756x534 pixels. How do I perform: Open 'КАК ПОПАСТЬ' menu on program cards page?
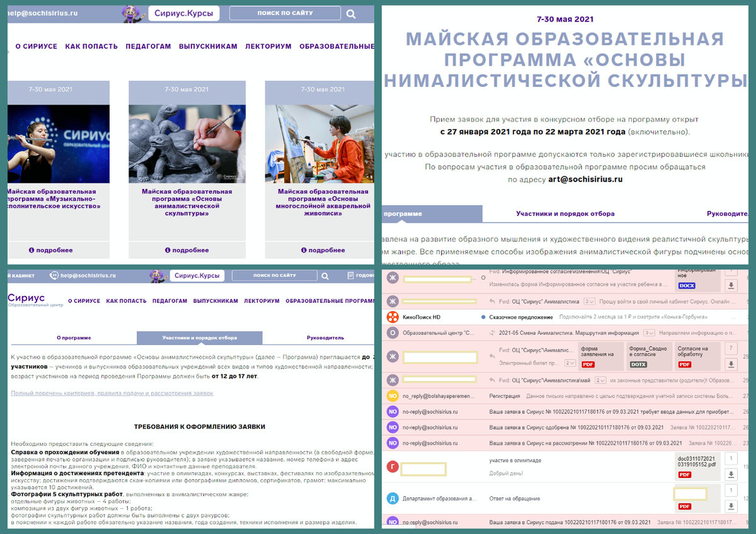[x=91, y=47]
